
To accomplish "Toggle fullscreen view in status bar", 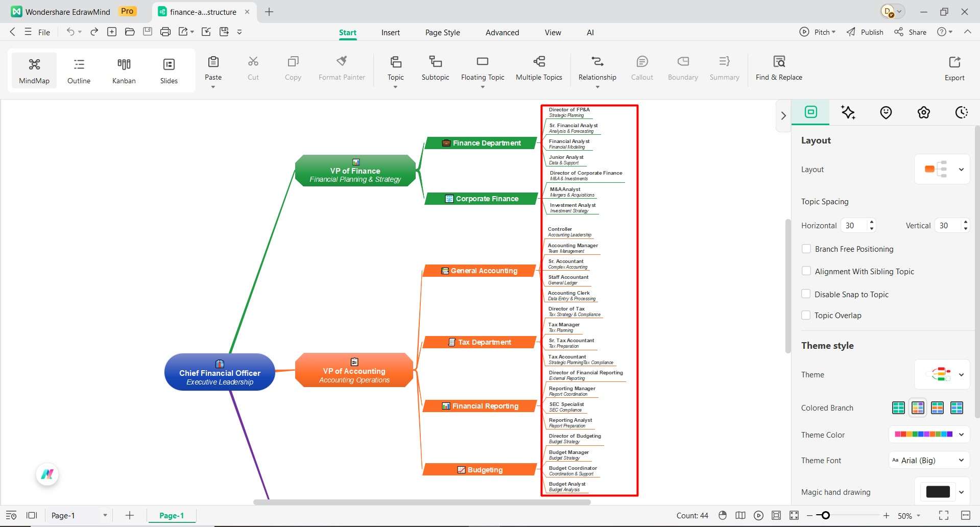I will tap(944, 515).
